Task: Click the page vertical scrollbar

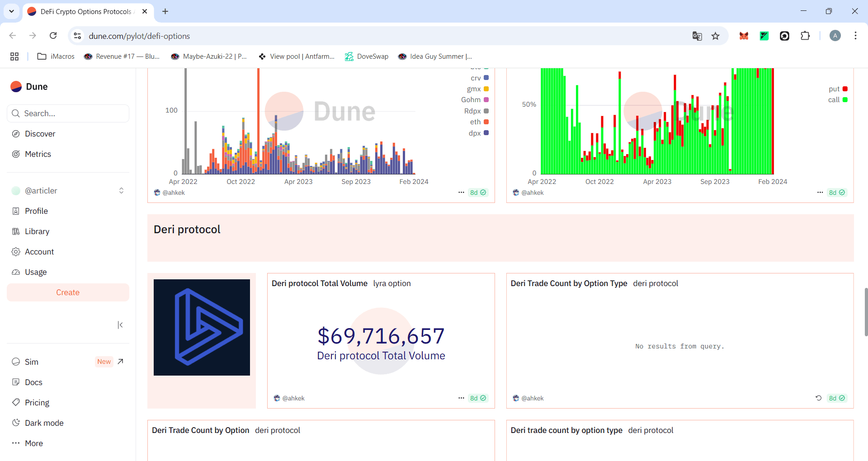Action: [x=866, y=312]
